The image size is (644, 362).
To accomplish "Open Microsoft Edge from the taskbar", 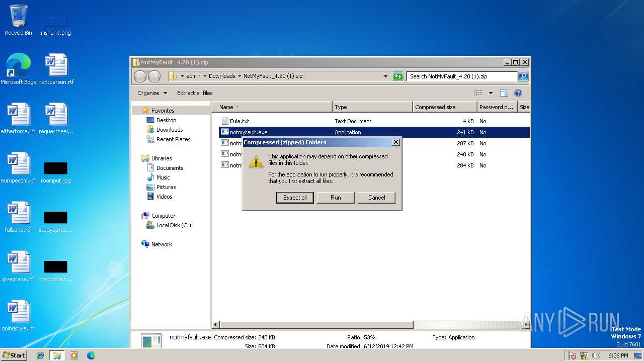I will (91, 355).
